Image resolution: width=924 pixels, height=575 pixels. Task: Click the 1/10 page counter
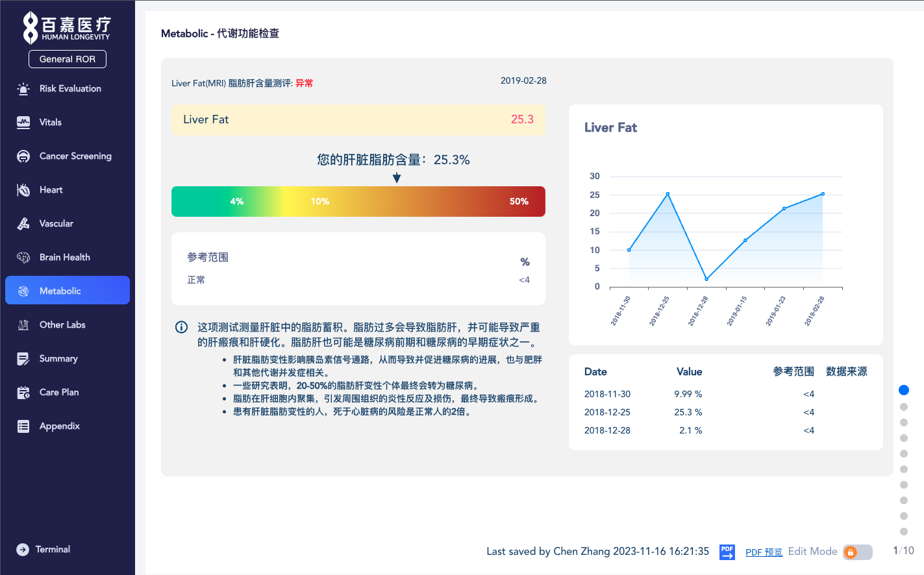(x=903, y=550)
